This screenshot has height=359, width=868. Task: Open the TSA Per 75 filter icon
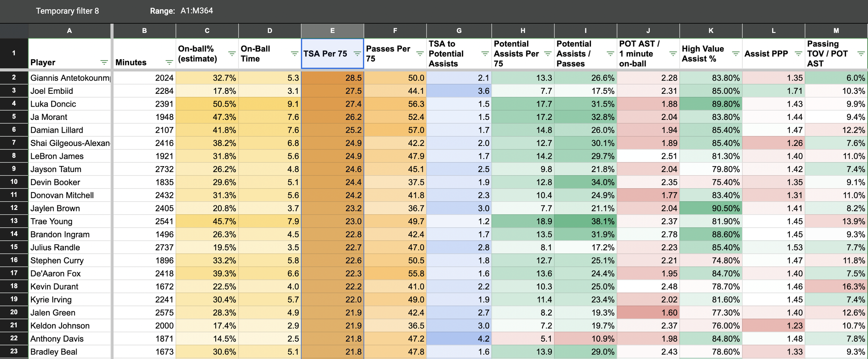point(357,54)
